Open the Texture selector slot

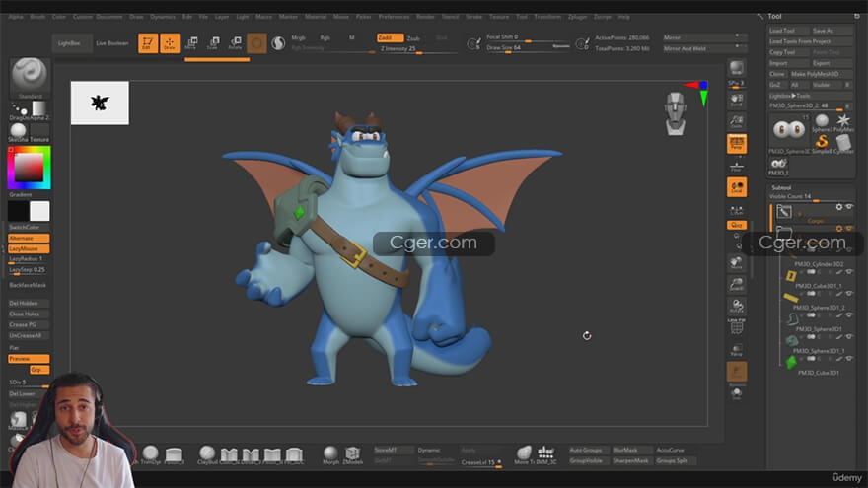tap(39, 132)
